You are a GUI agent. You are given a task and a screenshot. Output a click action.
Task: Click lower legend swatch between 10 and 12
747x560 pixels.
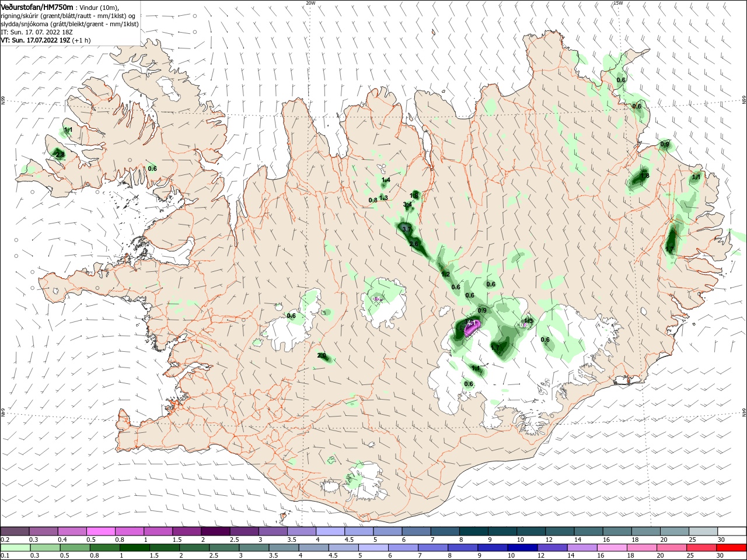tap(522, 548)
